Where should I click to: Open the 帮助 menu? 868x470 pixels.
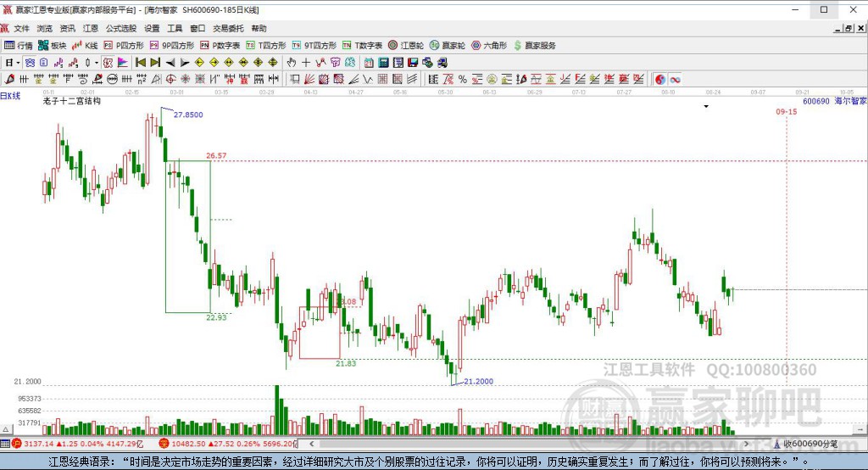click(259, 28)
